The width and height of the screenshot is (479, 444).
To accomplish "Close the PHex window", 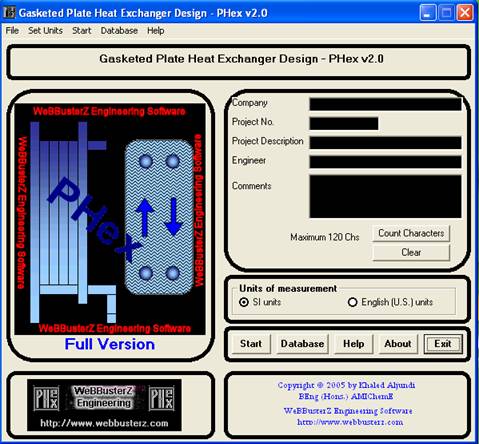I will (465, 13).
